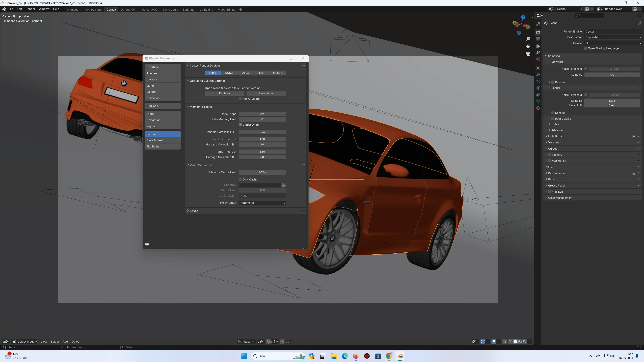Open the Output properties tab

point(538,39)
